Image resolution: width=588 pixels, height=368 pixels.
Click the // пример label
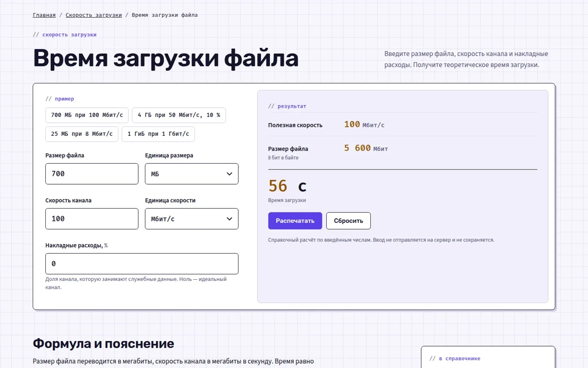tap(60, 99)
